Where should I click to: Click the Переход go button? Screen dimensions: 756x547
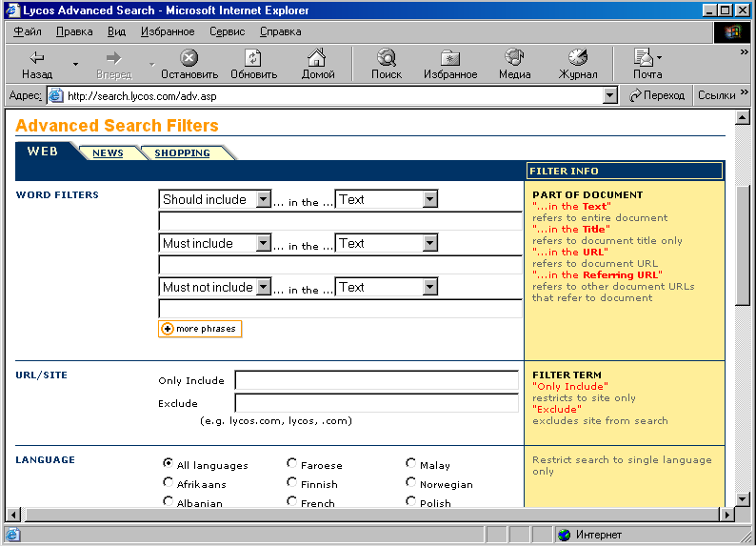click(x=657, y=95)
